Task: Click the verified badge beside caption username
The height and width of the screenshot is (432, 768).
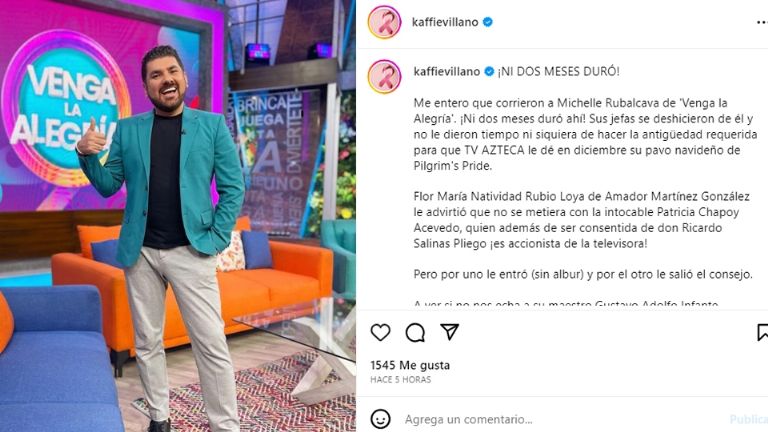Action: pos(489,72)
